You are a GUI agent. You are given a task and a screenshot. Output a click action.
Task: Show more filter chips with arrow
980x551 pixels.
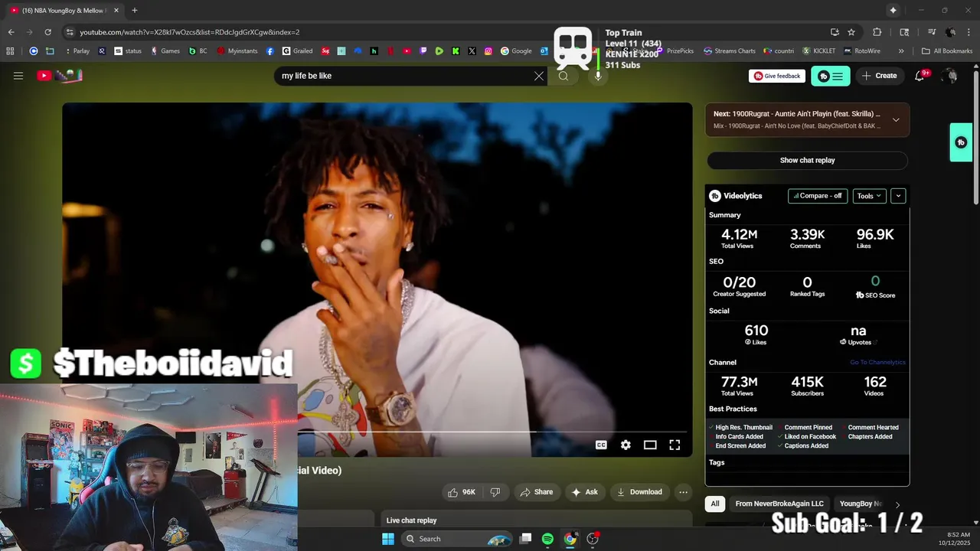(897, 504)
